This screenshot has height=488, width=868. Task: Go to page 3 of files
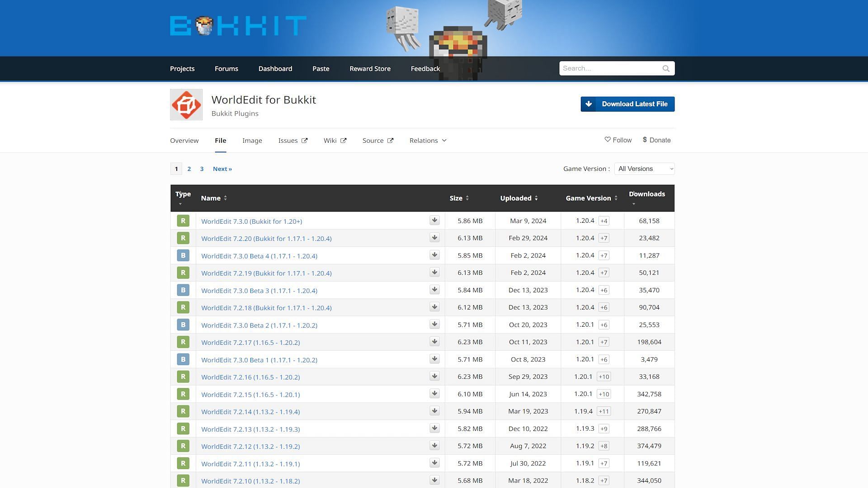coord(202,169)
